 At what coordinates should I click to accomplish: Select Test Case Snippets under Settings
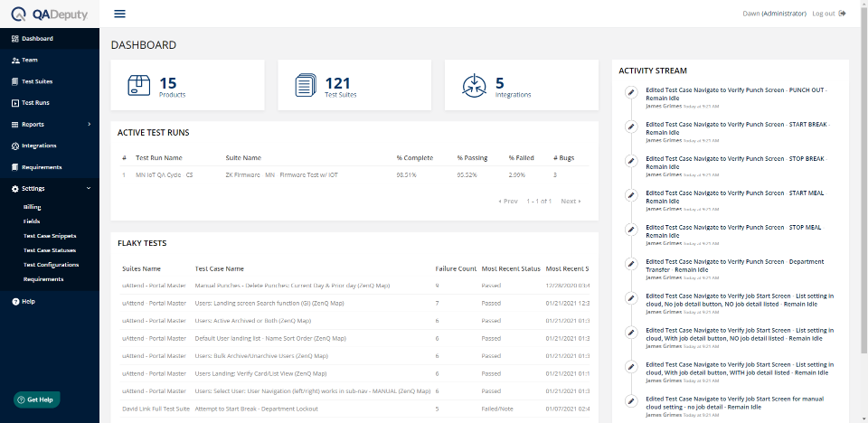pyautogui.click(x=50, y=236)
